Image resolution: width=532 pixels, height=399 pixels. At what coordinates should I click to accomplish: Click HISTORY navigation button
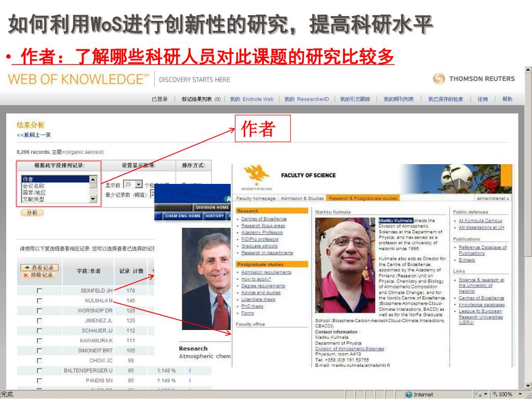pyautogui.click(x=215, y=216)
